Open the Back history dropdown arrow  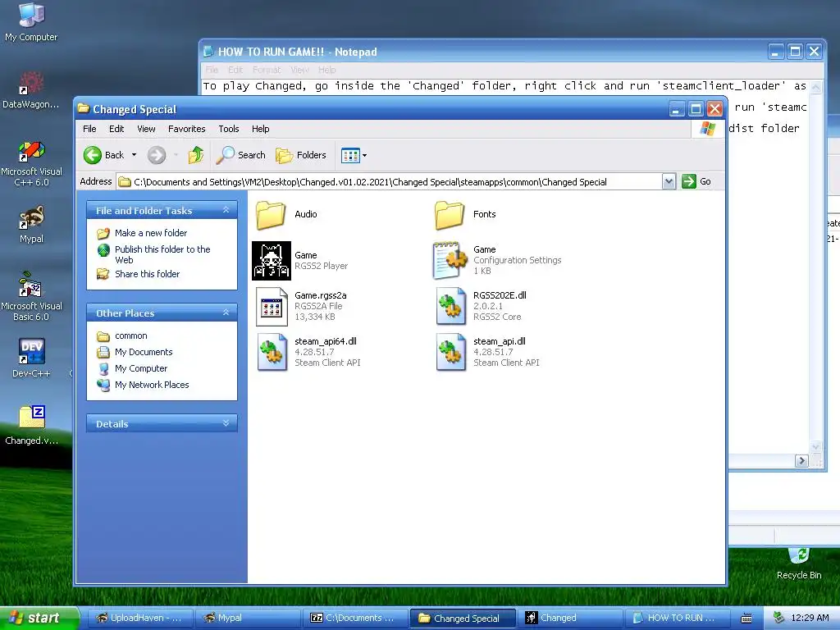click(x=134, y=155)
